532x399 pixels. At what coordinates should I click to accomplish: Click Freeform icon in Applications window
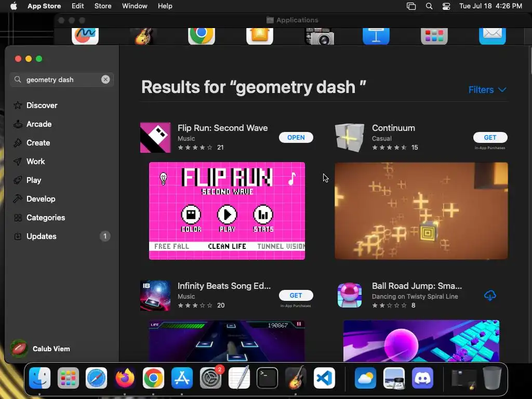[x=85, y=36]
